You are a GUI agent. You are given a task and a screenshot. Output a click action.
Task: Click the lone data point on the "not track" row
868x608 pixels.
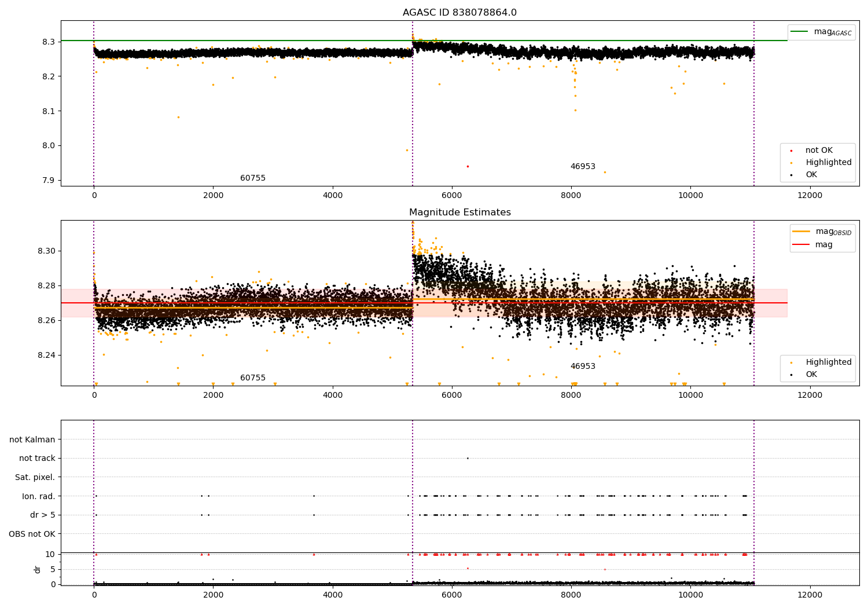tap(468, 459)
